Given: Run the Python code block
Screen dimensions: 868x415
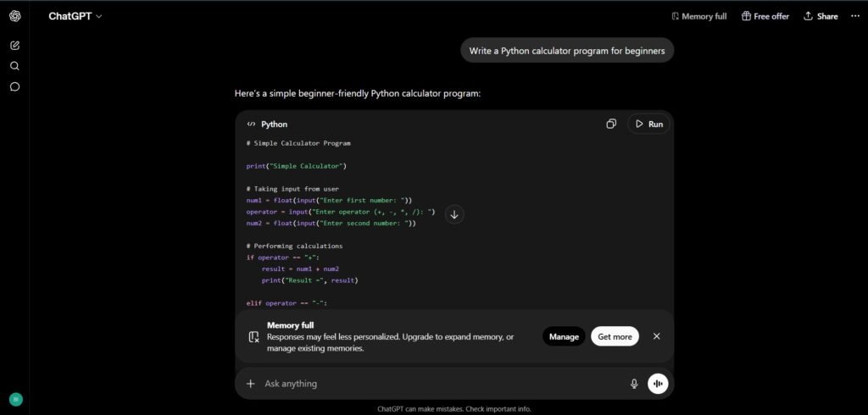Looking at the screenshot, I should tap(648, 124).
